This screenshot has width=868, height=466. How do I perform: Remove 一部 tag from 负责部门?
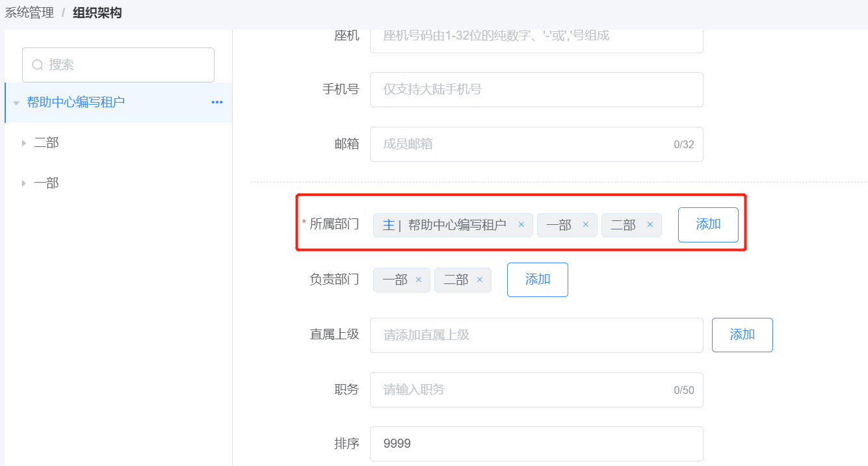coord(418,280)
